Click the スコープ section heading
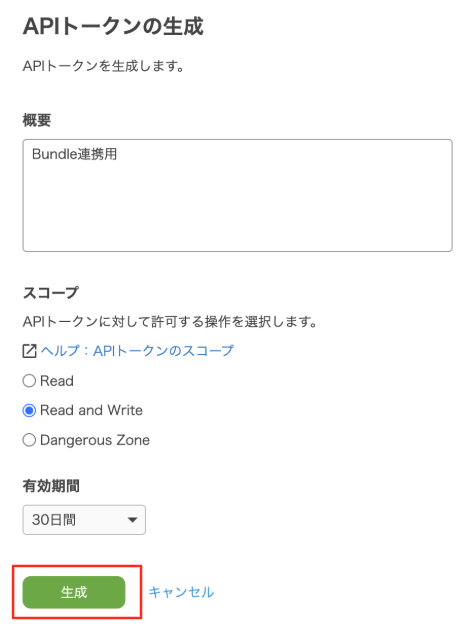 click(50, 293)
